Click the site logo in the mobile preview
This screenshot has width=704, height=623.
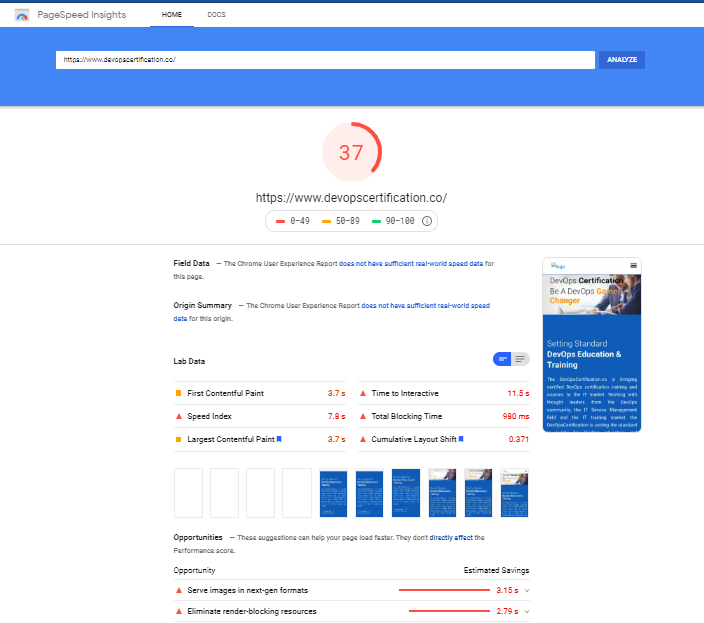tap(558, 266)
